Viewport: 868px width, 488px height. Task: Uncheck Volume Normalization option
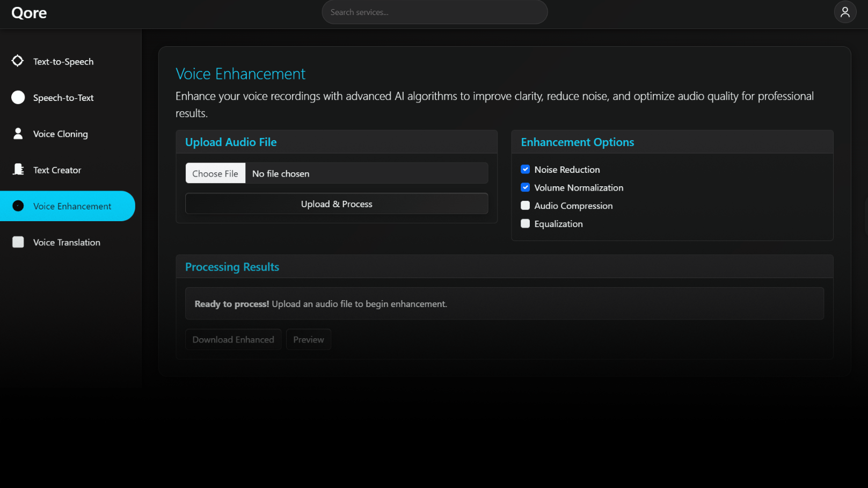click(525, 187)
